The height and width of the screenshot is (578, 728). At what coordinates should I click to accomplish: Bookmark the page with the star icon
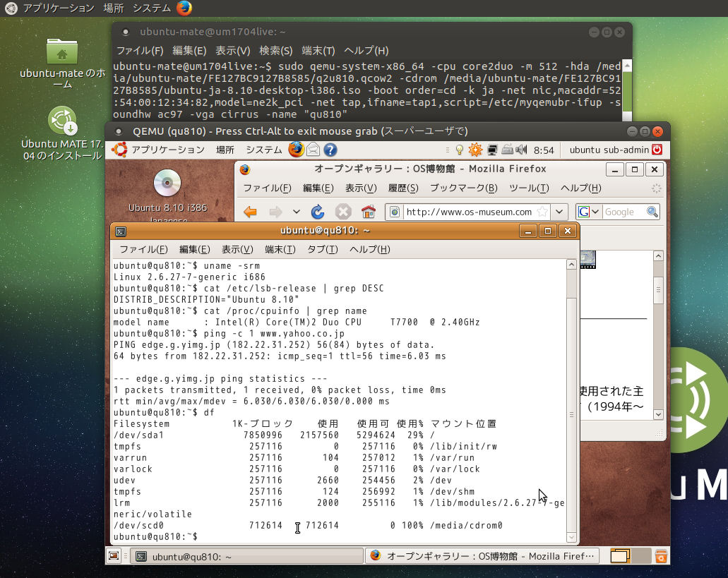(542, 212)
